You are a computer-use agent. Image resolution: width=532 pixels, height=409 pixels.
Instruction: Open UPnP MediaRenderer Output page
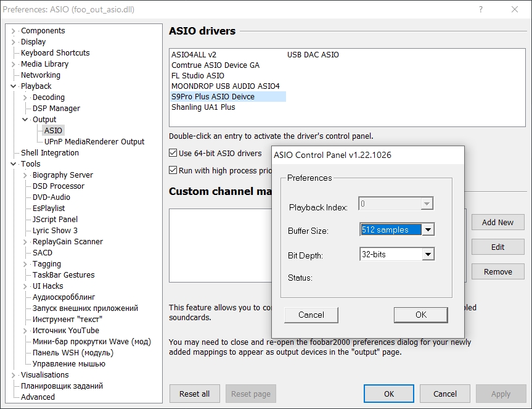[x=94, y=142]
